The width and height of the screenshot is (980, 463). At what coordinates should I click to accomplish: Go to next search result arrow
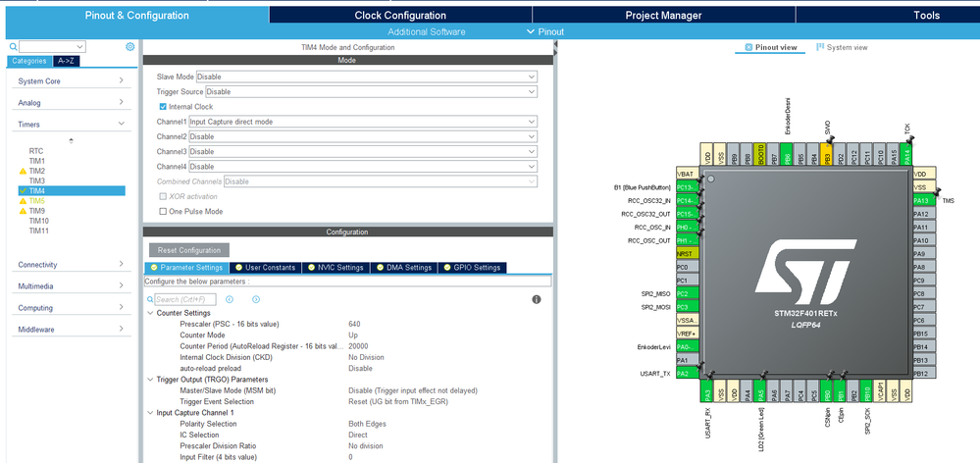[x=256, y=299]
